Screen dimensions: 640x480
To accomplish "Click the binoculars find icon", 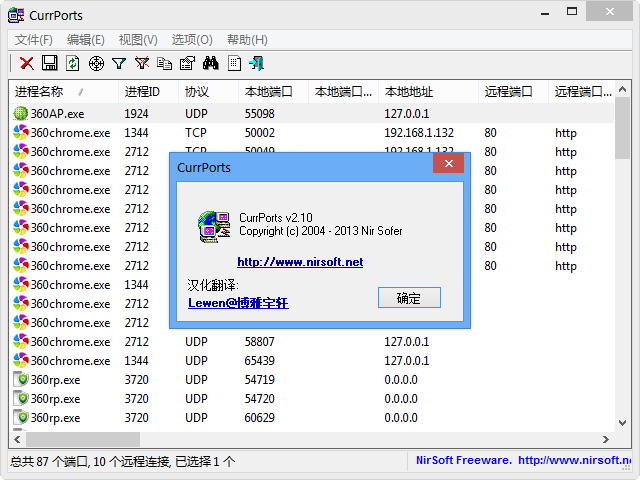I will pyautogui.click(x=211, y=63).
